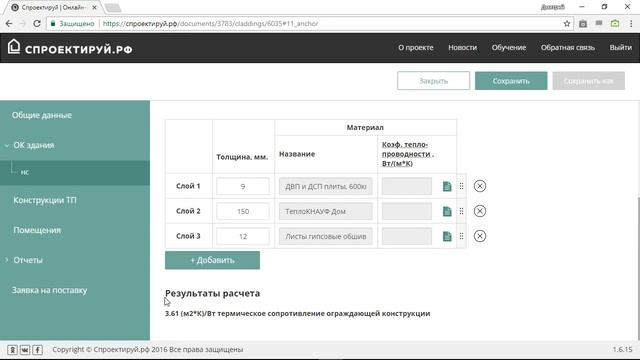Open the Новости page
The image size is (640, 360).
point(462,48)
